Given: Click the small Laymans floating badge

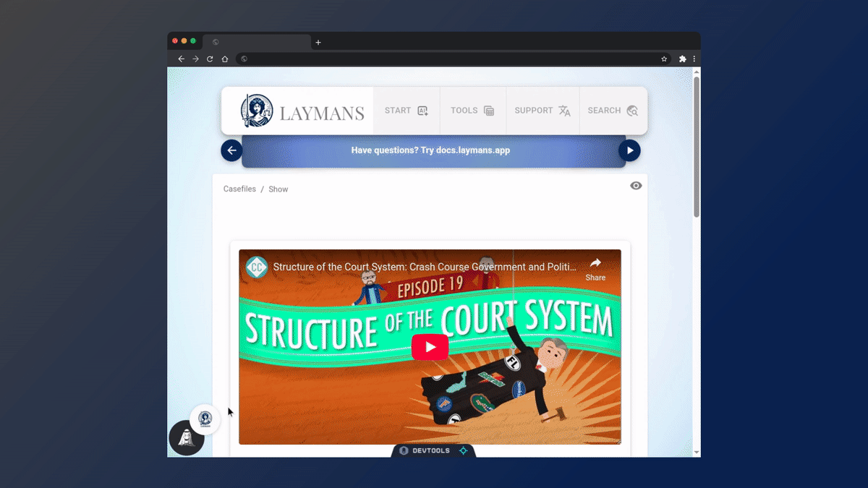Looking at the screenshot, I should coord(205,419).
